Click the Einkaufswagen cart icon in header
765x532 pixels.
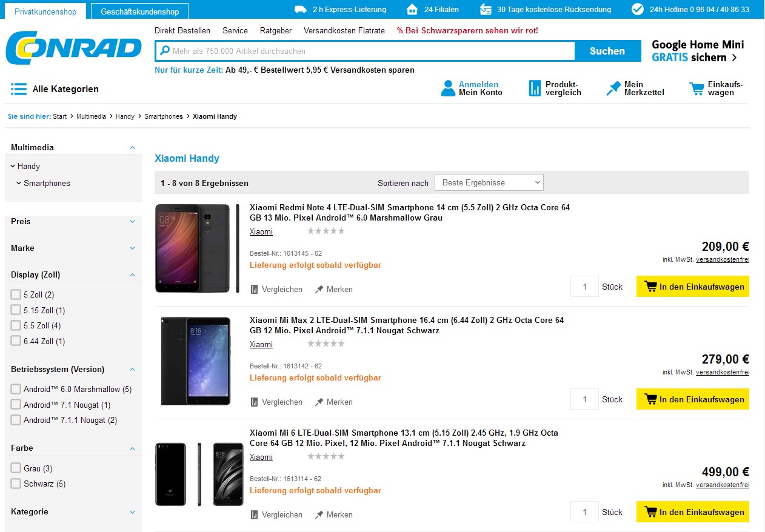[697, 89]
